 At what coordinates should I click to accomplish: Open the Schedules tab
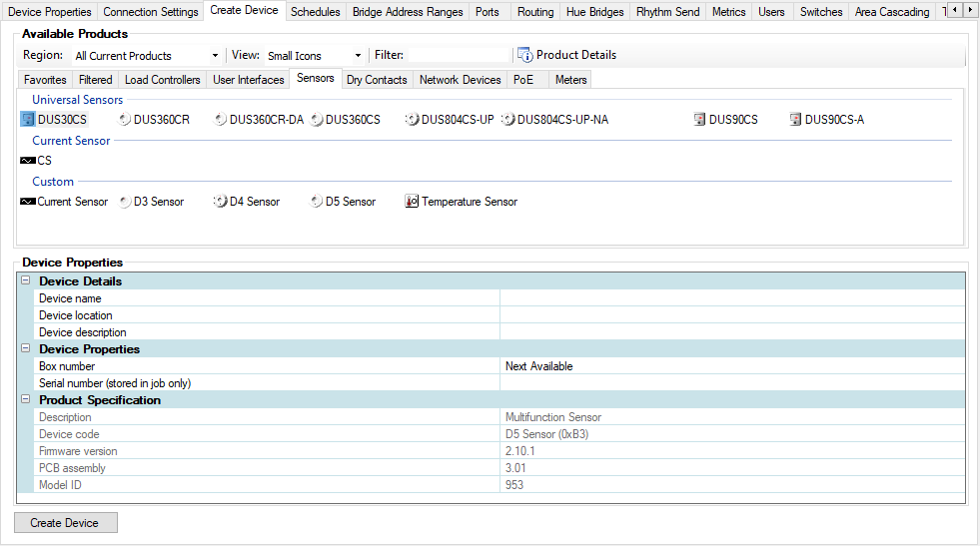[315, 12]
